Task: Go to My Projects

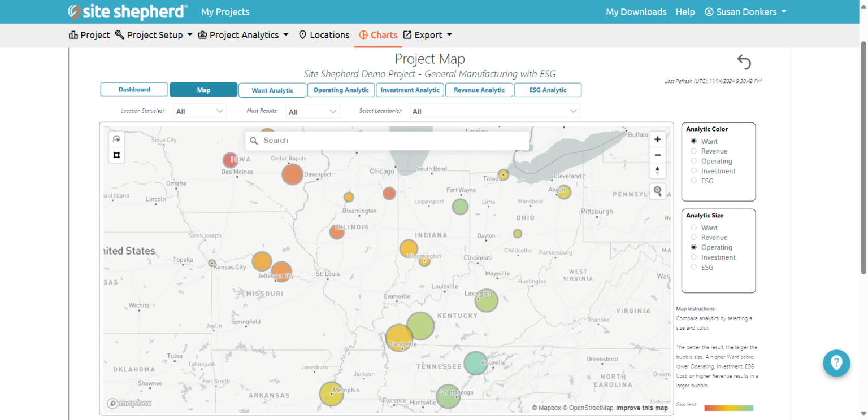Action: 225,12
